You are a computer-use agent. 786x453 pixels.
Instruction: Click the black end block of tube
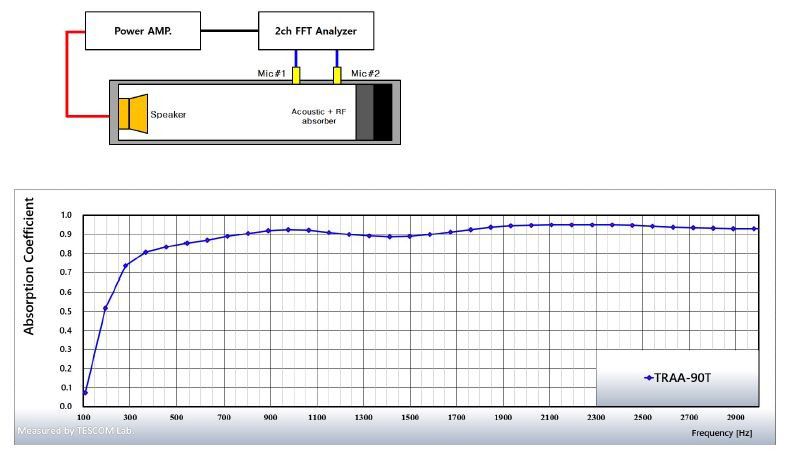point(383,113)
